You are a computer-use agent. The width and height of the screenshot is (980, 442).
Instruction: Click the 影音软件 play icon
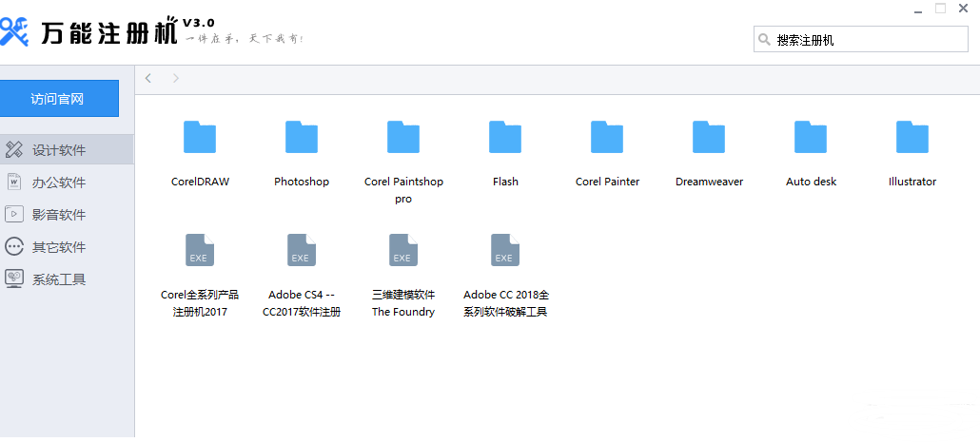pyautogui.click(x=13, y=214)
